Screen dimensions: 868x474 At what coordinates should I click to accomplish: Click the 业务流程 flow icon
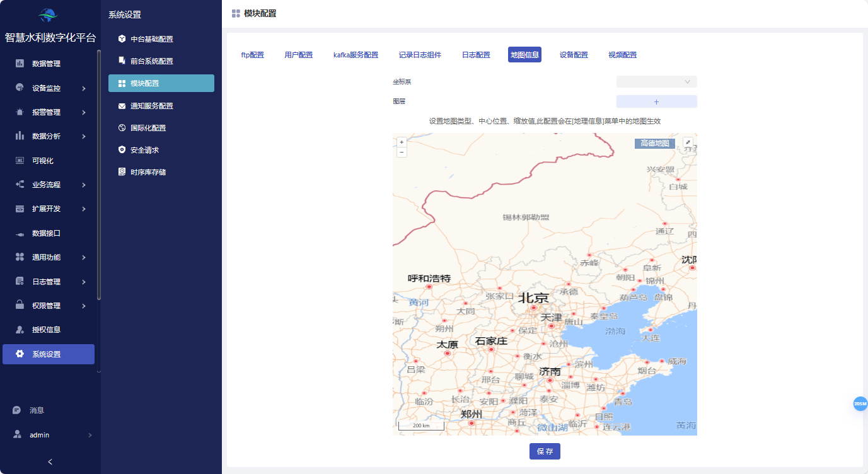tap(20, 185)
